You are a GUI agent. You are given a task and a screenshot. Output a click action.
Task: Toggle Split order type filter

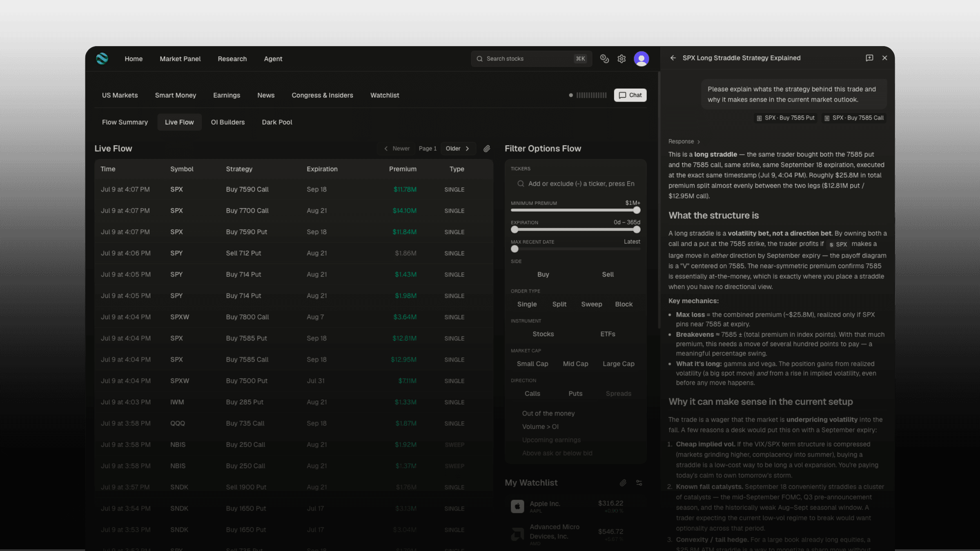(x=559, y=304)
